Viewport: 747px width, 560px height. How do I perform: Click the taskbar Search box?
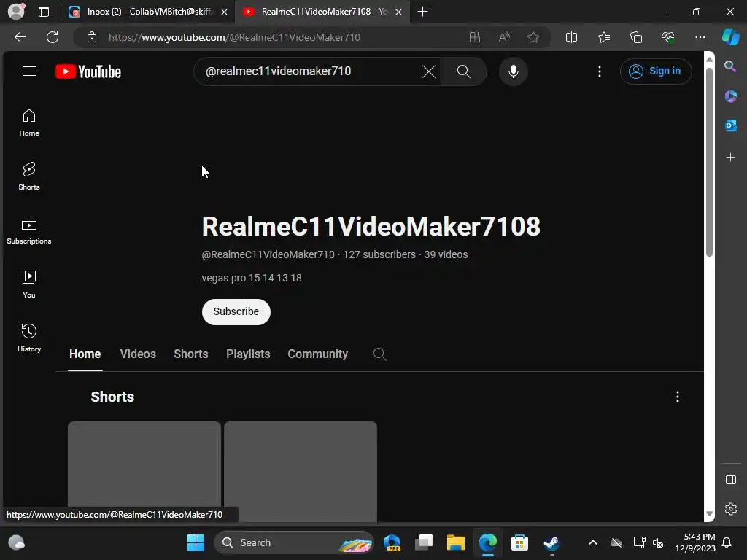293,542
